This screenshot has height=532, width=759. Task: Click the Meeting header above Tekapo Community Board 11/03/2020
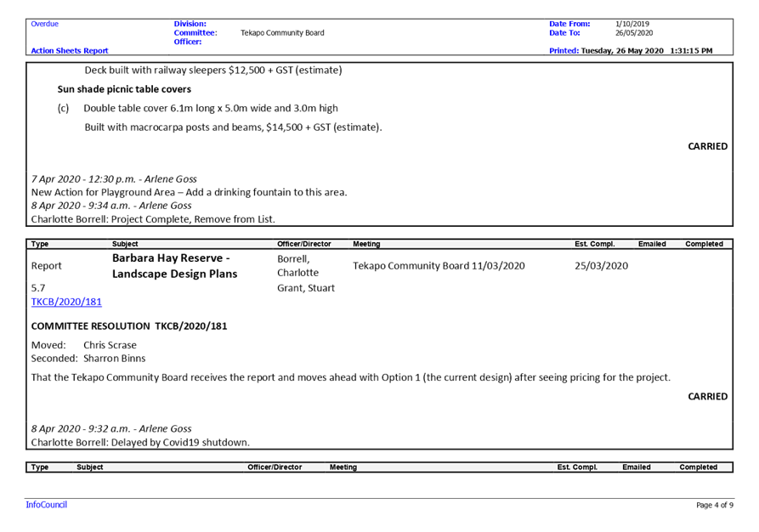pos(366,244)
